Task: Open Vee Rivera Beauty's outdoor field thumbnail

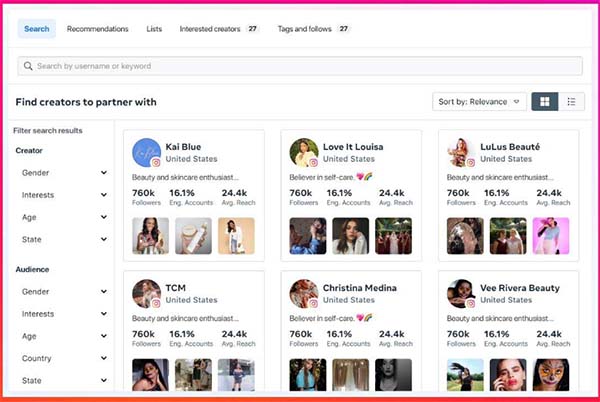Action: pyautogui.click(x=465, y=375)
